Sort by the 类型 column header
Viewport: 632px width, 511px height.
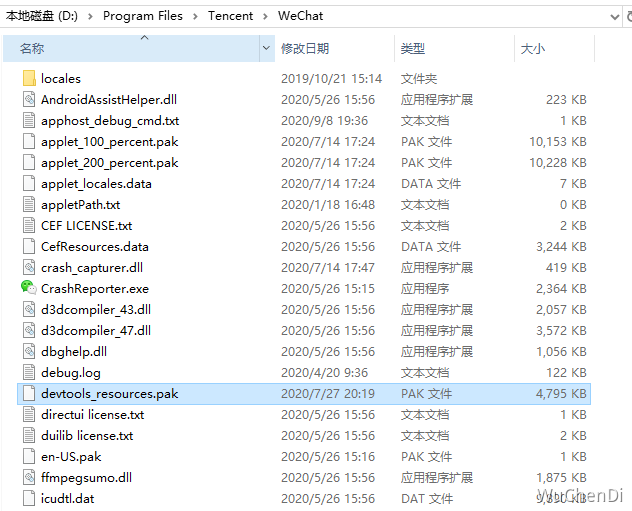click(x=455, y=48)
